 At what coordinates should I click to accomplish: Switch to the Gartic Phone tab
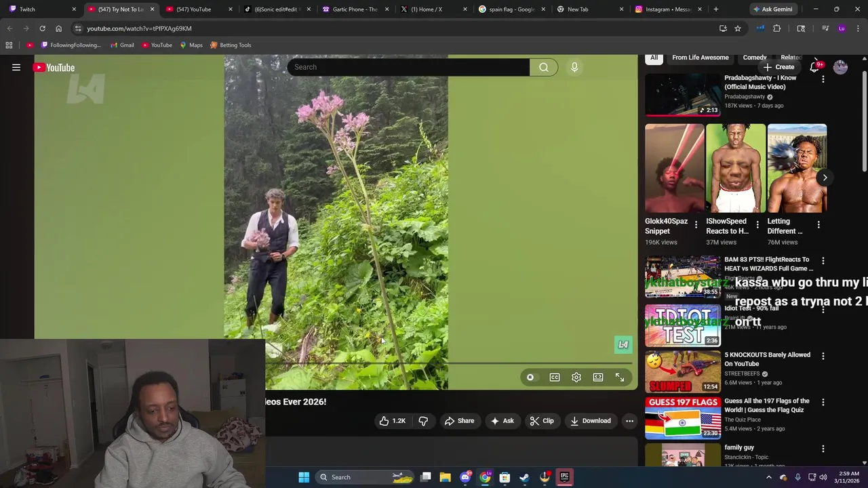[x=355, y=9]
